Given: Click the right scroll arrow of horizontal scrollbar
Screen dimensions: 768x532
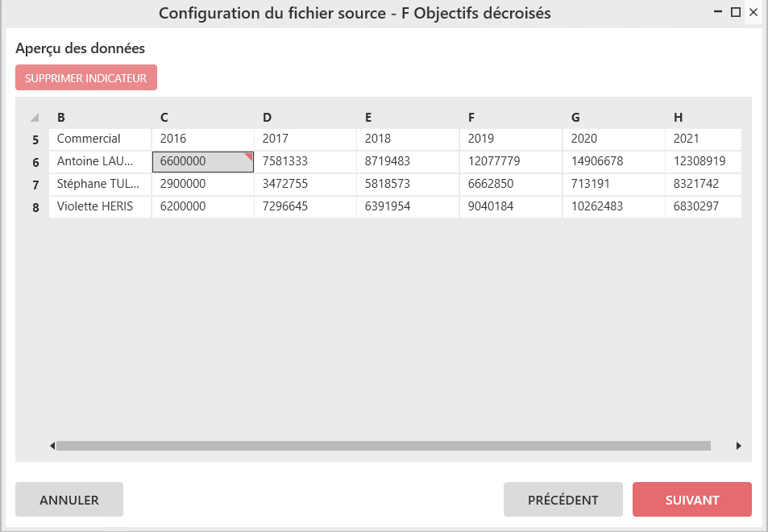Looking at the screenshot, I should click(739, 446).
